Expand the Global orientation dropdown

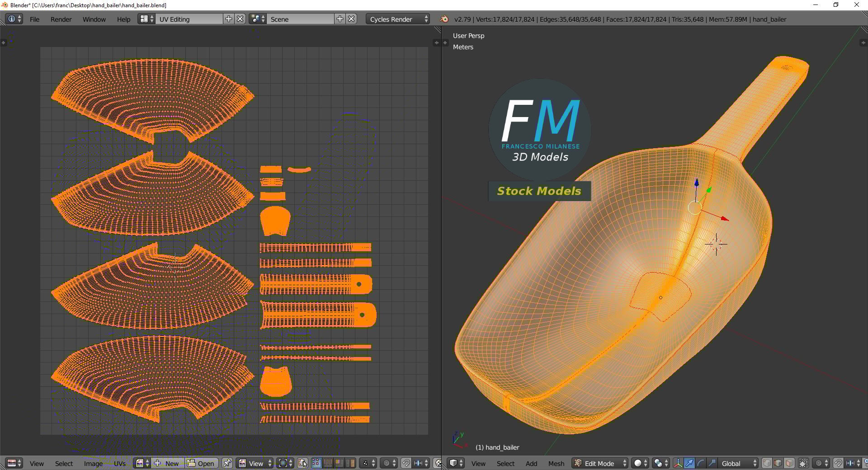pyautogui.click(x=738, y=463)
